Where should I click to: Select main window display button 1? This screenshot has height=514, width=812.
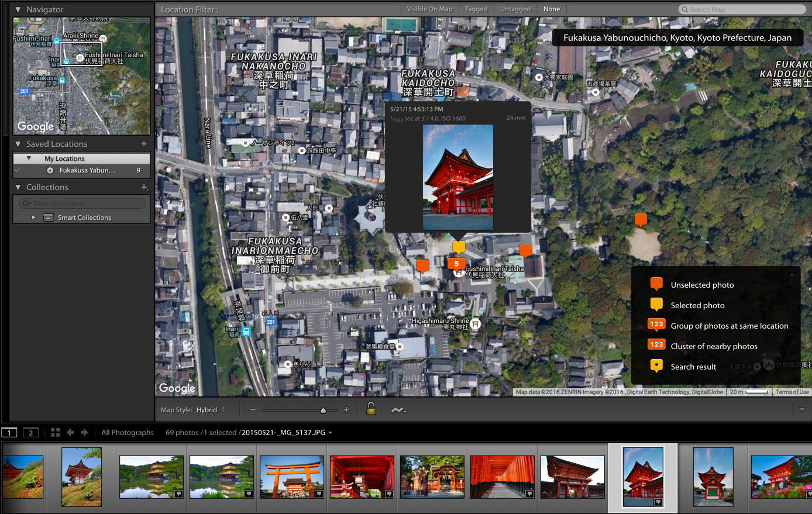coord(9,432)
